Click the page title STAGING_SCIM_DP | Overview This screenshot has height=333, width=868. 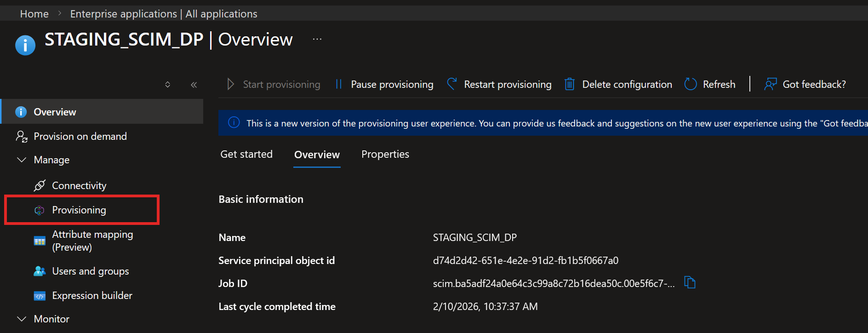[x=169, y=40]
